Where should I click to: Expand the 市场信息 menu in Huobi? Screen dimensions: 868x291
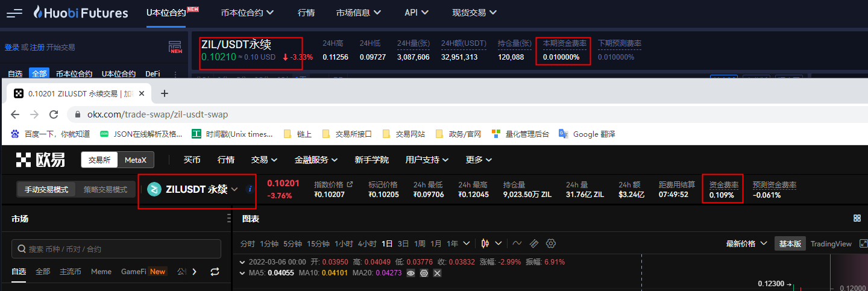pyautogui.click(x=358, y=12)
